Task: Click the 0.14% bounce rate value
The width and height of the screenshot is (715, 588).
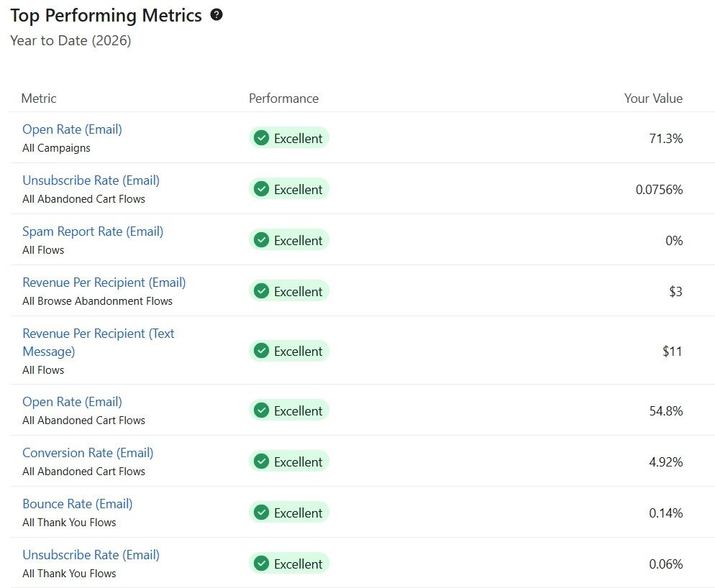Action: [666, 513]
